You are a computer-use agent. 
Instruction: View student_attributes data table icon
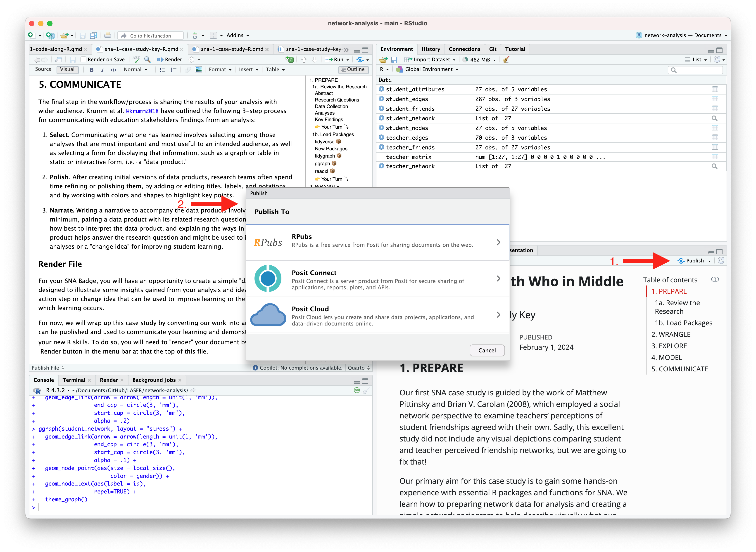click(x=715, y=89)
